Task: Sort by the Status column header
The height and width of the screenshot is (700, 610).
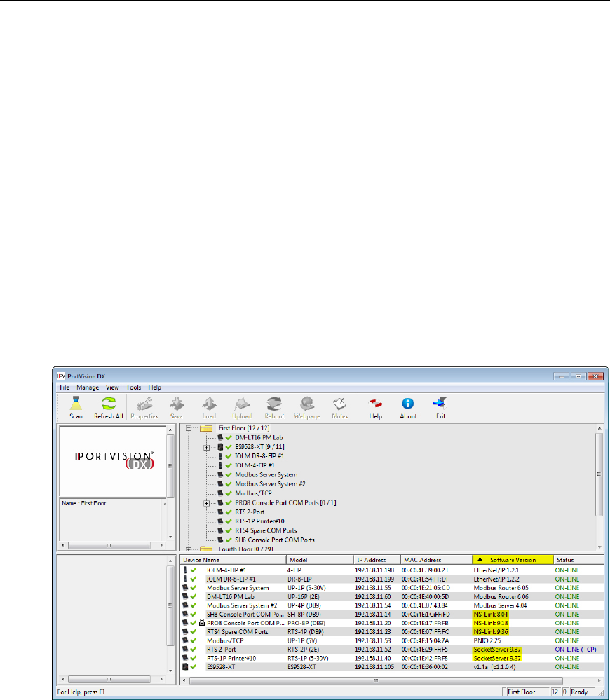Action: [x=578, y=560]
